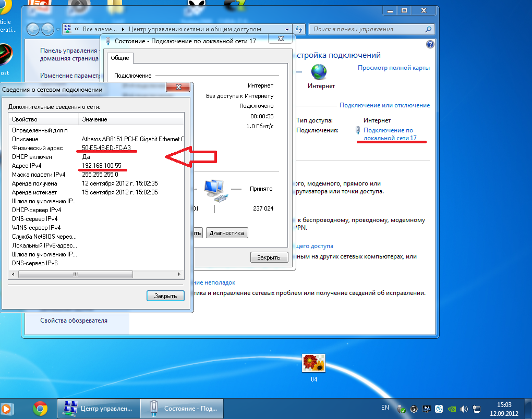Viewport: 532px width, 419px height.
Task: Select the Служба NetBIOS через... row
Action: click(x=96, y=237)
